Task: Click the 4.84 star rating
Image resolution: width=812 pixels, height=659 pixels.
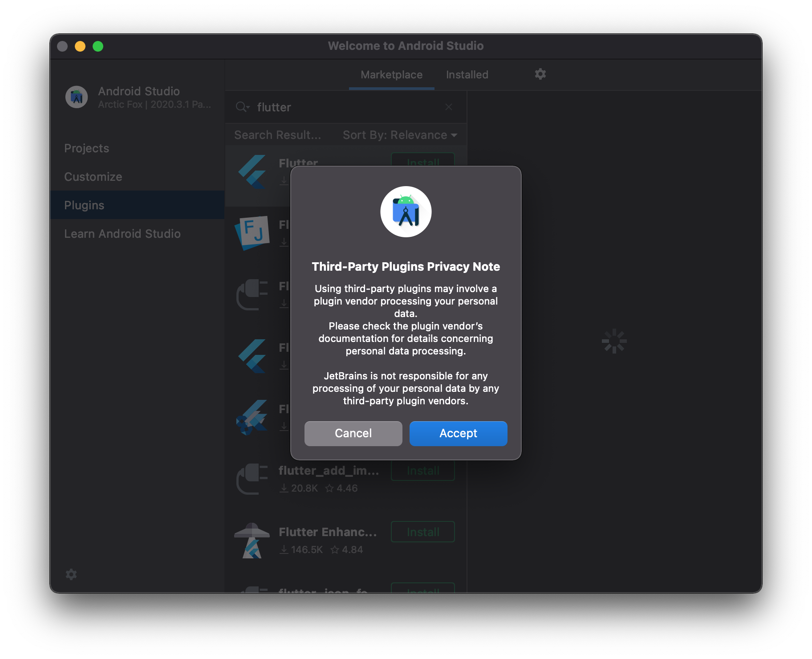Action: [x=347, y=549]
